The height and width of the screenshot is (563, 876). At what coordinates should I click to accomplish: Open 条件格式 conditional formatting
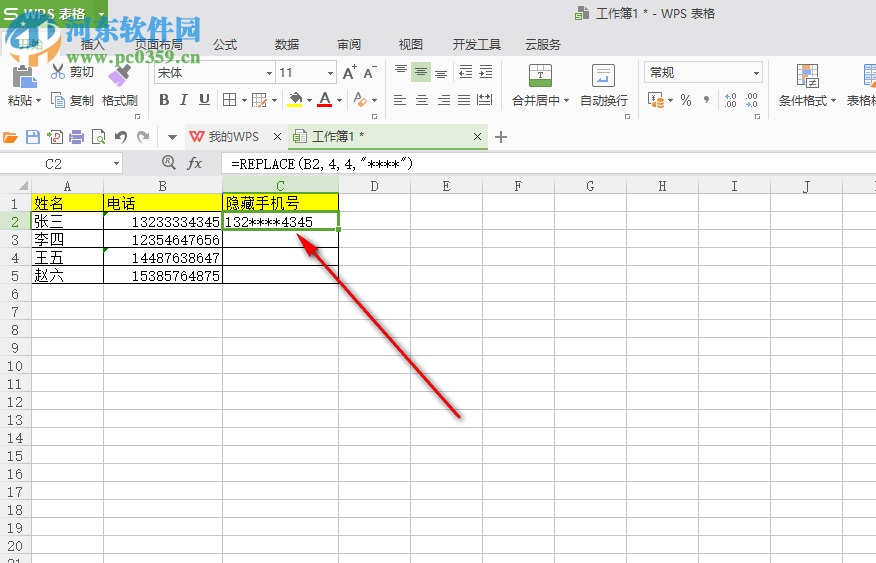(x=807, y=85)
